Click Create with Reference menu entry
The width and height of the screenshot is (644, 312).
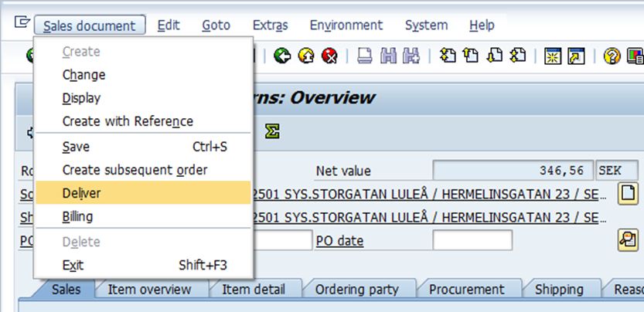(x=128, y=121)
